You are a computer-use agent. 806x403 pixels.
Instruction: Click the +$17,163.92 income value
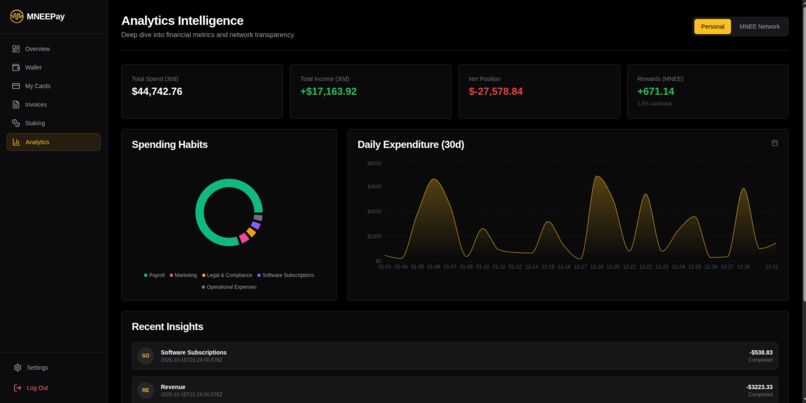328,91
